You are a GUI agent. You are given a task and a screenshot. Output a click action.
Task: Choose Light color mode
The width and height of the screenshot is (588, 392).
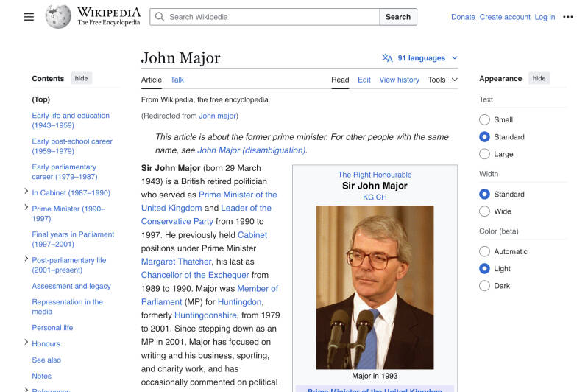click(484, 268)
